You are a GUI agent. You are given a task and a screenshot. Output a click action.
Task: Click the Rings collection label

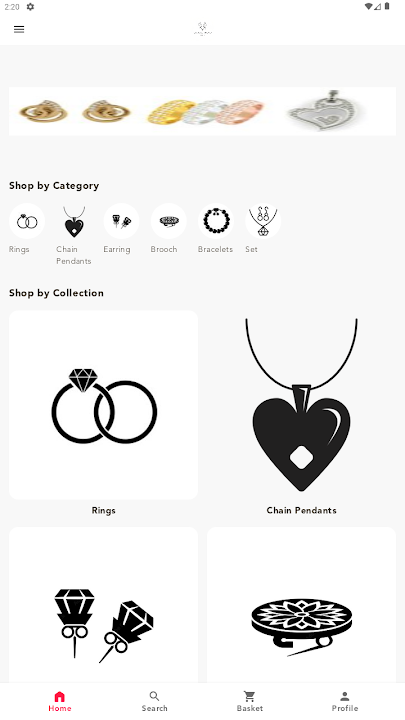point(103,510)
